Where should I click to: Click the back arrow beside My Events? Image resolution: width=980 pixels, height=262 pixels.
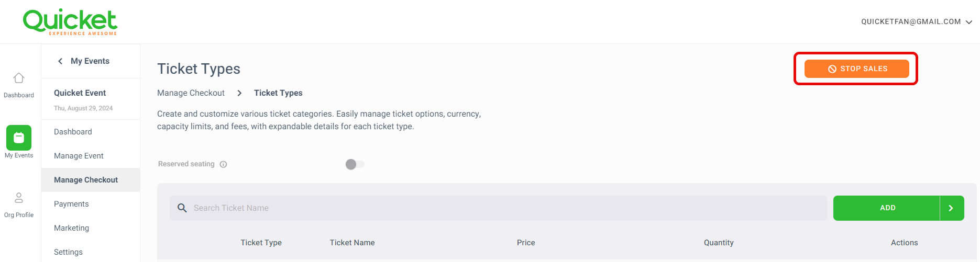[60, 61]
